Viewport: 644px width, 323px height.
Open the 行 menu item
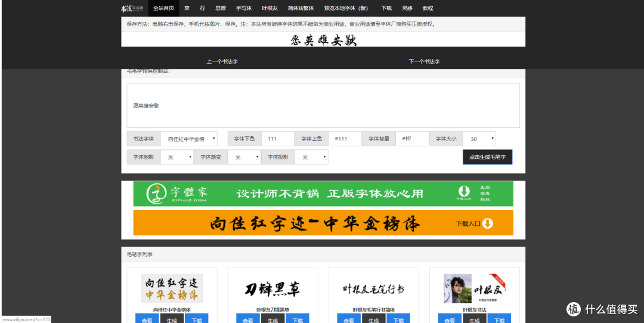pyautogui.click(x=203, y=8)
